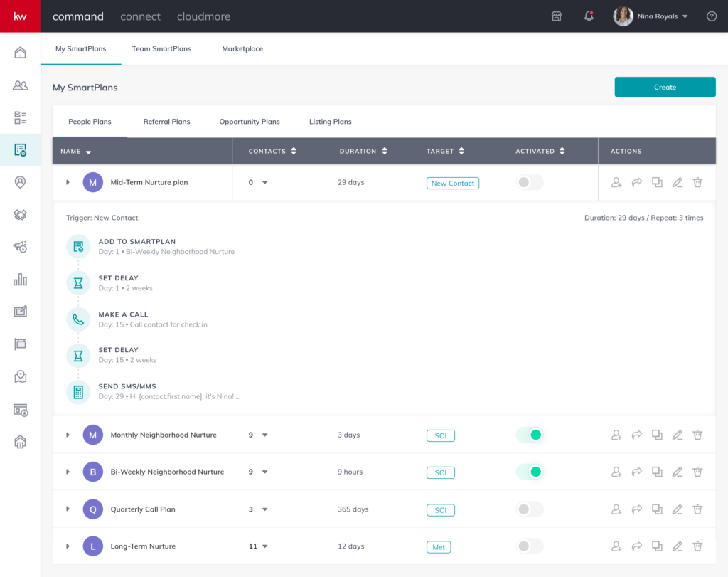This screenshot has height=577, width=728.
Task: Select the People Plans tab
Action: tap(90, 122)
